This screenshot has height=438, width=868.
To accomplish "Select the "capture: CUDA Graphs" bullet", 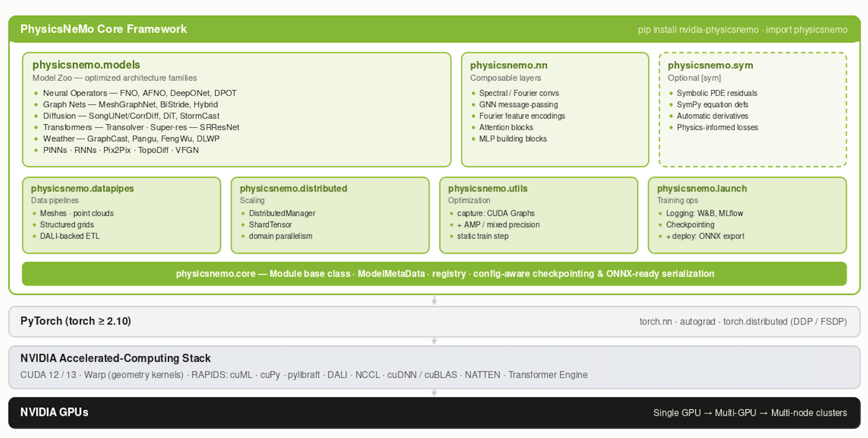I will pyautogui.click(x=496, y=213).
